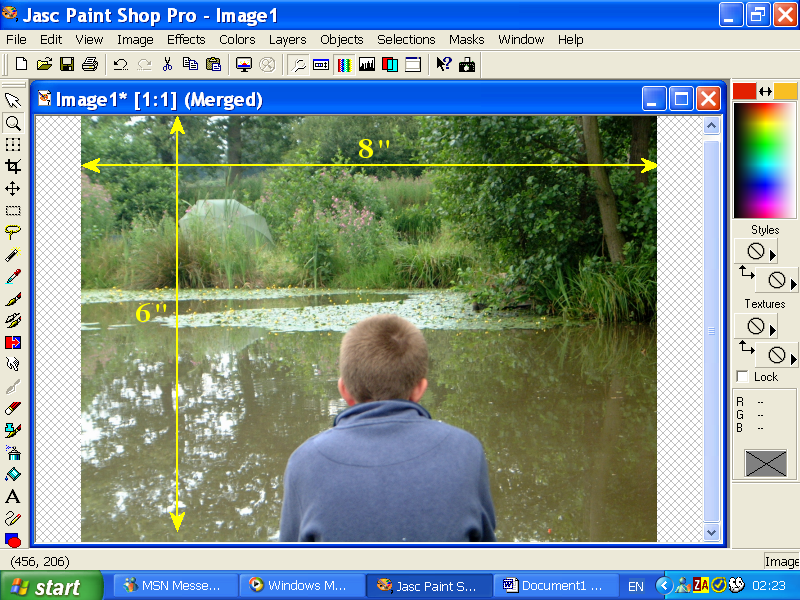Select the Picture Tube tool
The image size is (800, 600).
13,430
